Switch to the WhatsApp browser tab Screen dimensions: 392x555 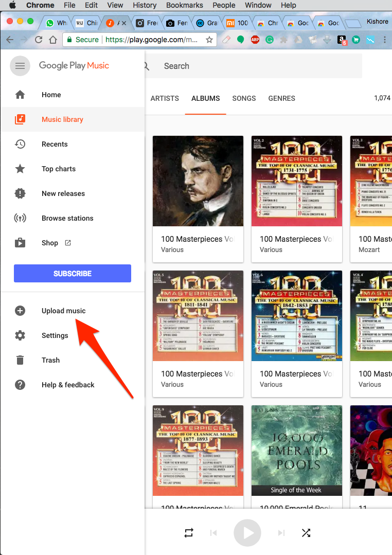tap(56, 23)
